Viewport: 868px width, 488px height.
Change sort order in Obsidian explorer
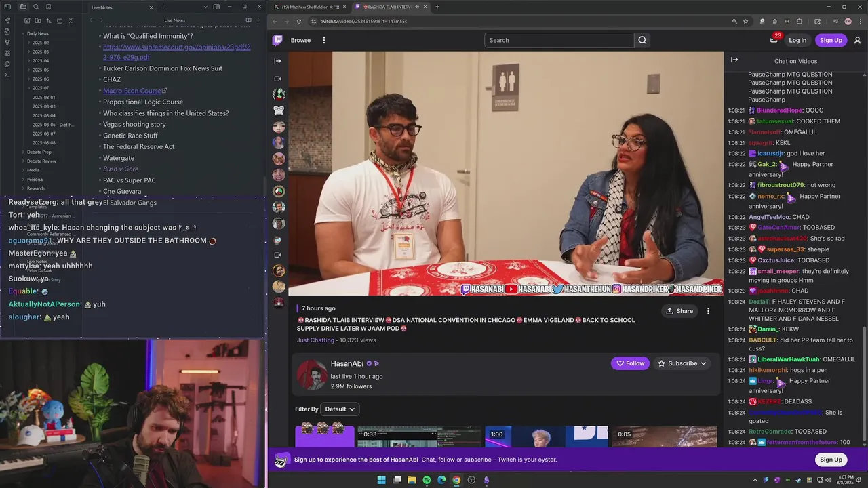pos(48,20)
